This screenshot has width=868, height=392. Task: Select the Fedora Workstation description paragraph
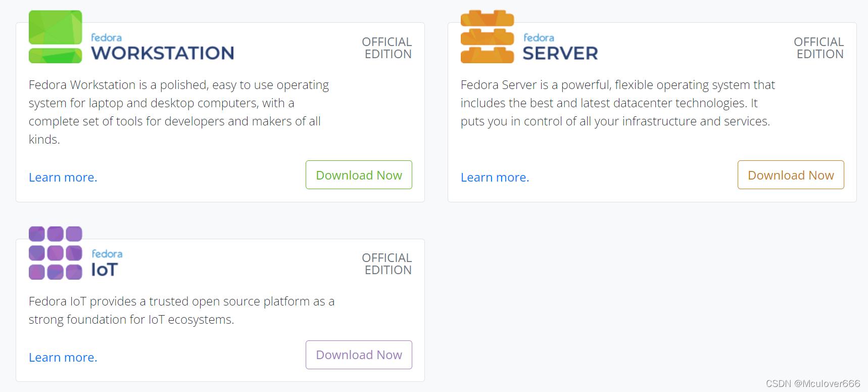[x=179, y=112]
